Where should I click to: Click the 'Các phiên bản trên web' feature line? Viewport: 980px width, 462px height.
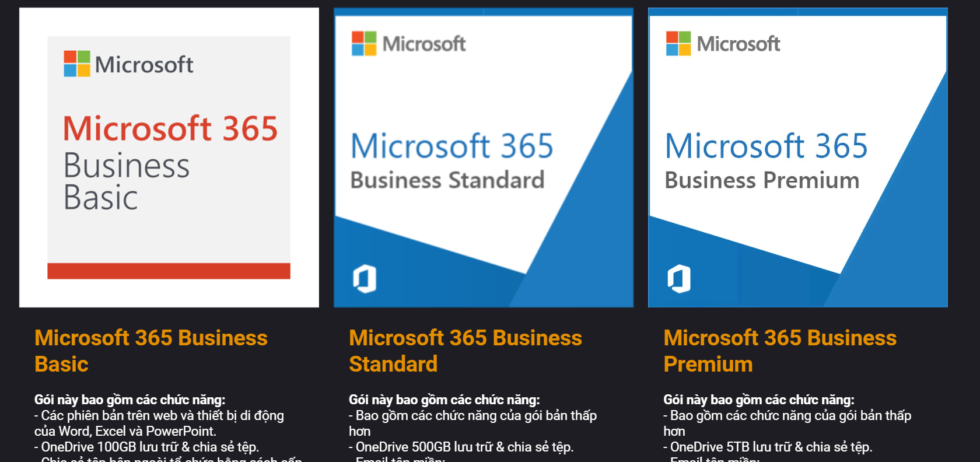[159, 415]
